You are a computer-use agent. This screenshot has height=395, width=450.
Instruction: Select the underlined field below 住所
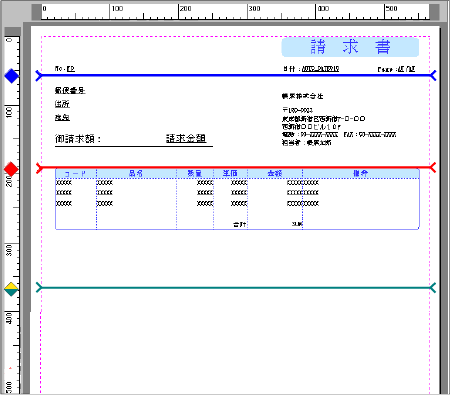[x=62, y=117]
